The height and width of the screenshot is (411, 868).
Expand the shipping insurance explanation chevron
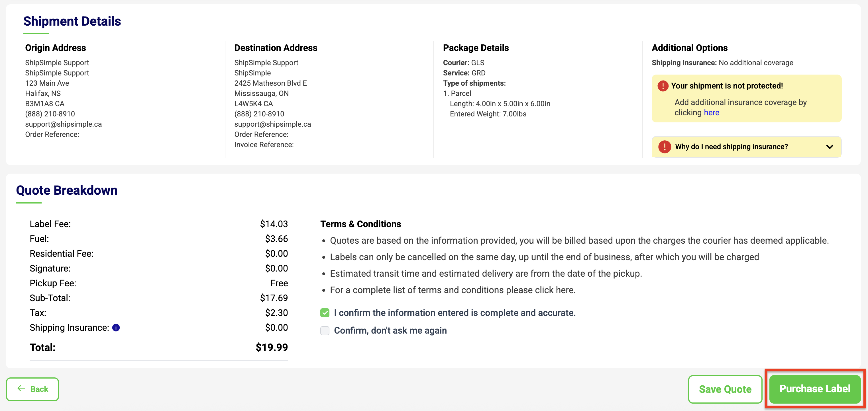pyautogui.click(x=830, y=147)
